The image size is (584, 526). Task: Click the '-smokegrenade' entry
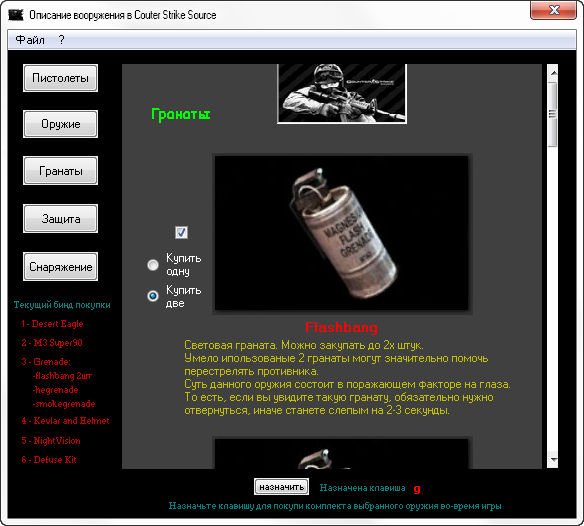click(x=64, y=404)
